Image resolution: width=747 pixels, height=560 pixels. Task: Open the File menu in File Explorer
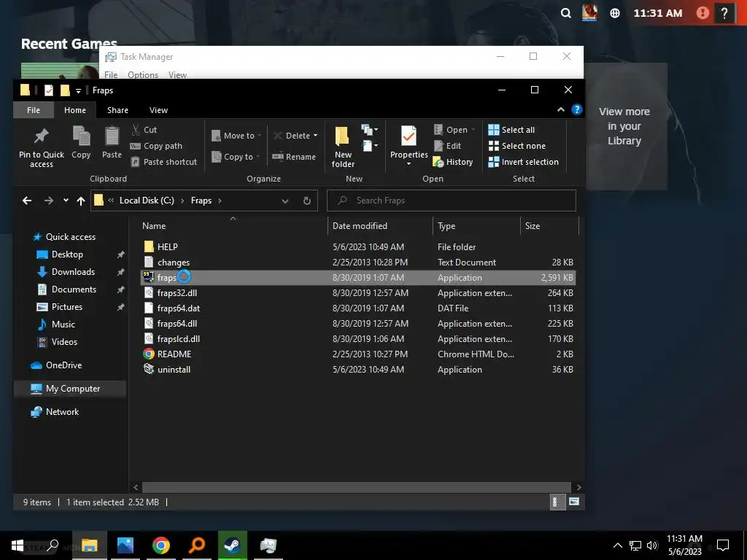pyautogui.click(x=34, y=110)
